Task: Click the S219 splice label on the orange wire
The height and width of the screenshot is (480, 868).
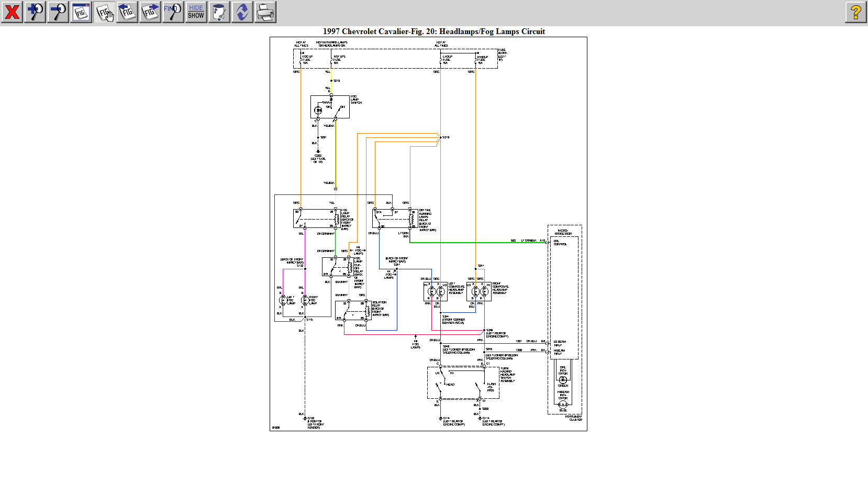Action: (446, 137)
